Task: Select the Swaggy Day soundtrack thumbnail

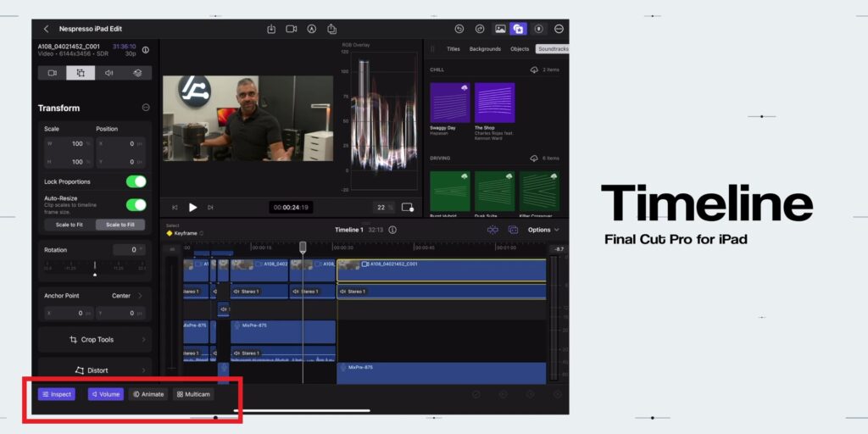Action: (450, 103)
